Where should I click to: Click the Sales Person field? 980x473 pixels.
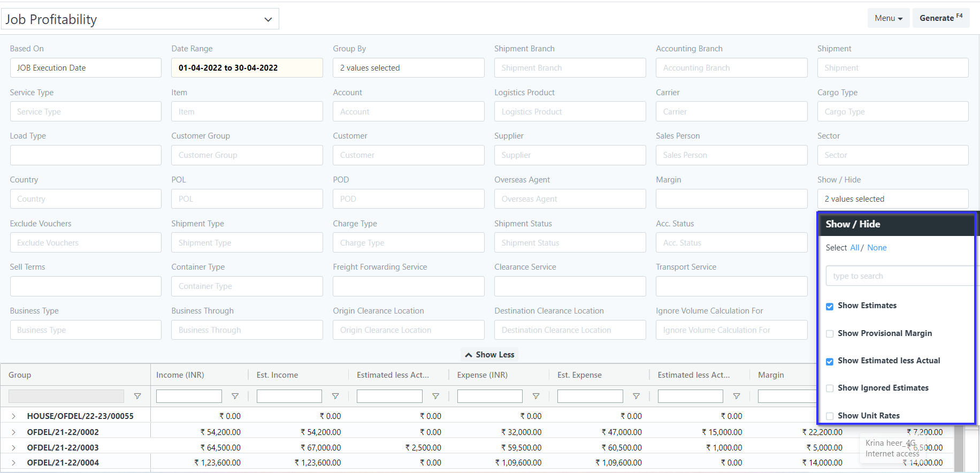(732, 155)
